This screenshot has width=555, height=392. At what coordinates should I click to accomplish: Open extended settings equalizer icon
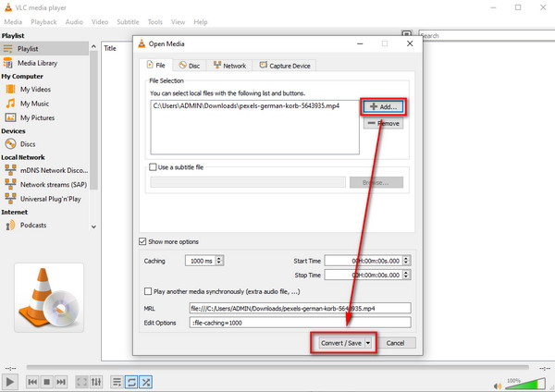point(96,382)
